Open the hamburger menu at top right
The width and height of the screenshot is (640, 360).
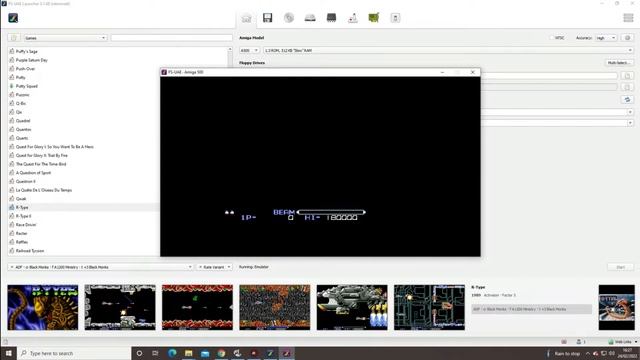628,18
